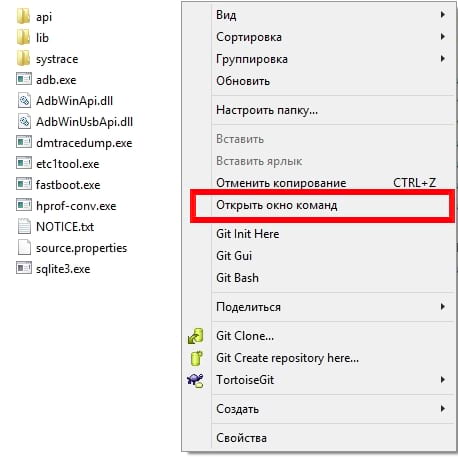The width and height of the screenshot is (458, 457).
Task: Expand the Вид submenu arrow
Action: tap(443, 15)
